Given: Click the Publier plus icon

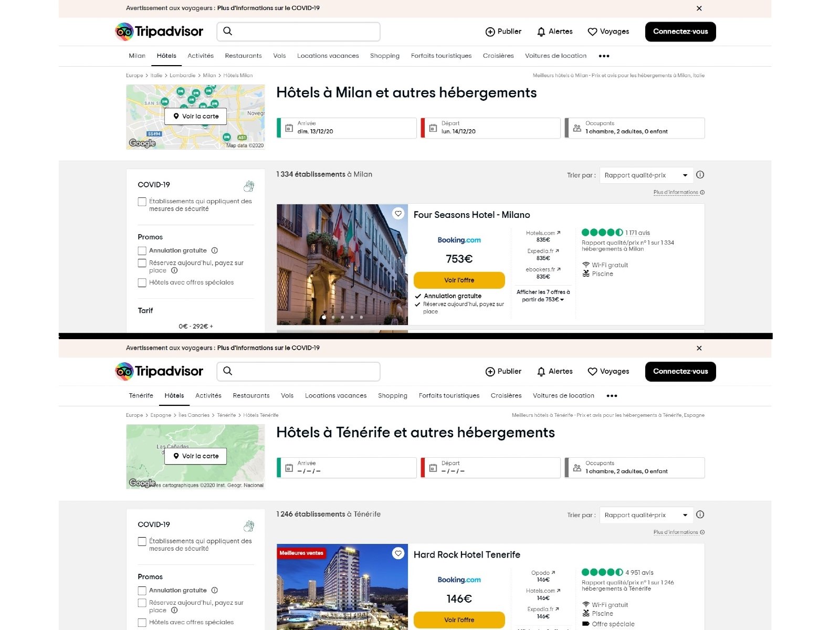Looking at the screenshot, I should pos(491,31).
